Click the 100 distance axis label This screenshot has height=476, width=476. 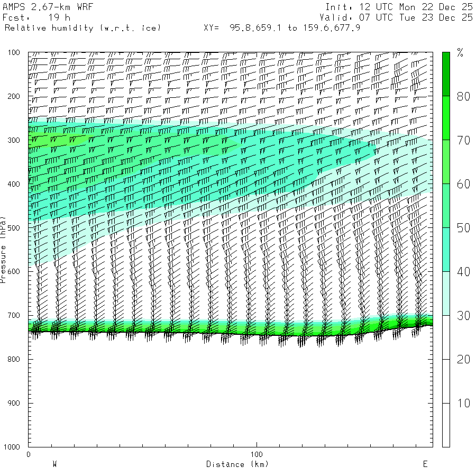tap(257, 454)
